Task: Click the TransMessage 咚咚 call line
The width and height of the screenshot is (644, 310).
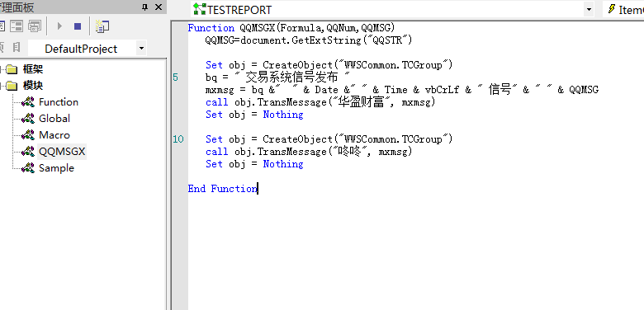Action: pos(309,152)
